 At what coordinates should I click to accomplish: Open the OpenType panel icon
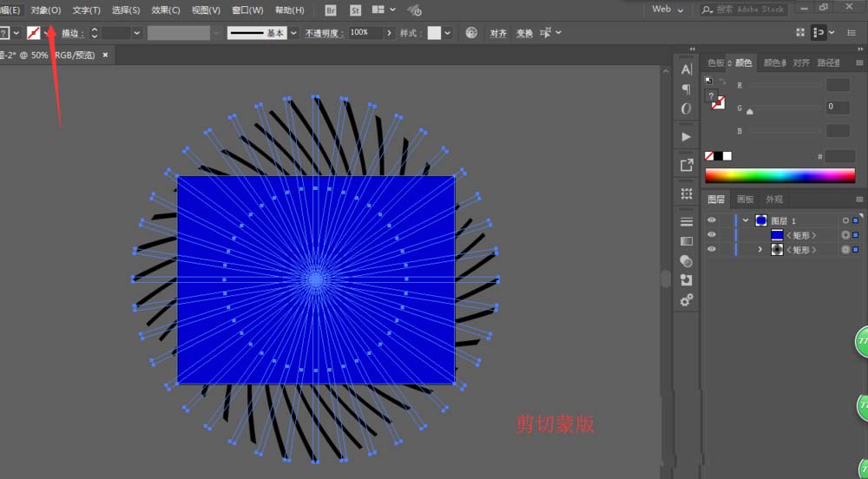687,108
